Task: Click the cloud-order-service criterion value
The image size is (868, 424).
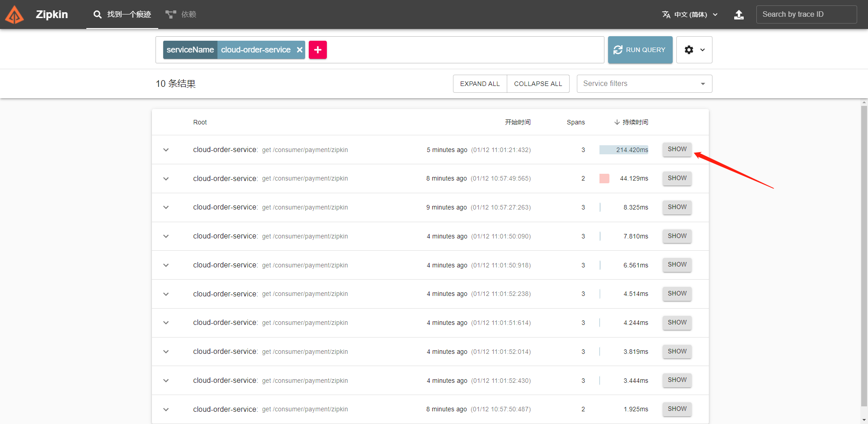Action: (256, 50)
